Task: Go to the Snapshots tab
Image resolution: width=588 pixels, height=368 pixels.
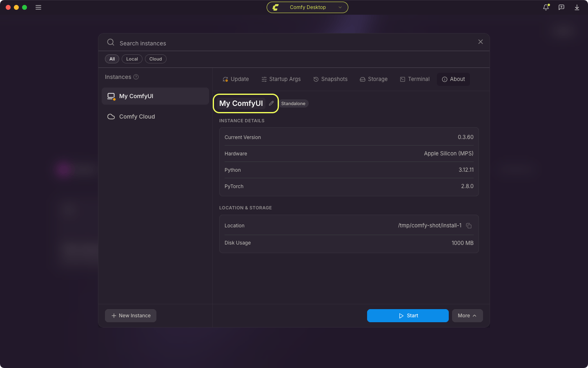Action: point(330,79)
